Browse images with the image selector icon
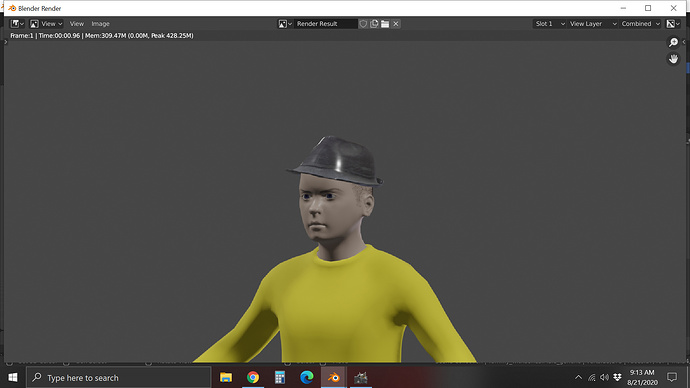The height and width of the screenshot is (388, 690). 285,24
